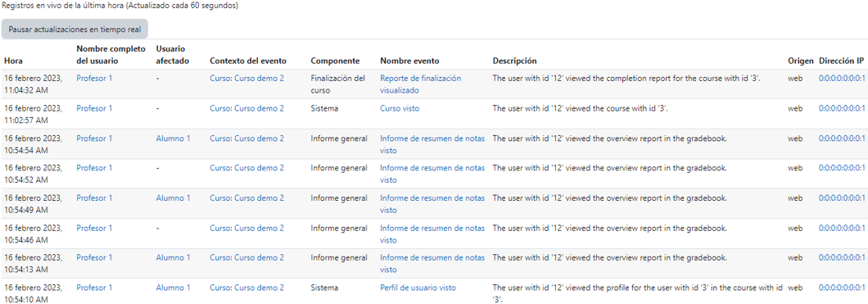
Task: Click the timestamp '16 febrero 2023, 10:54:13 AM'
Action: click(33, 264)
